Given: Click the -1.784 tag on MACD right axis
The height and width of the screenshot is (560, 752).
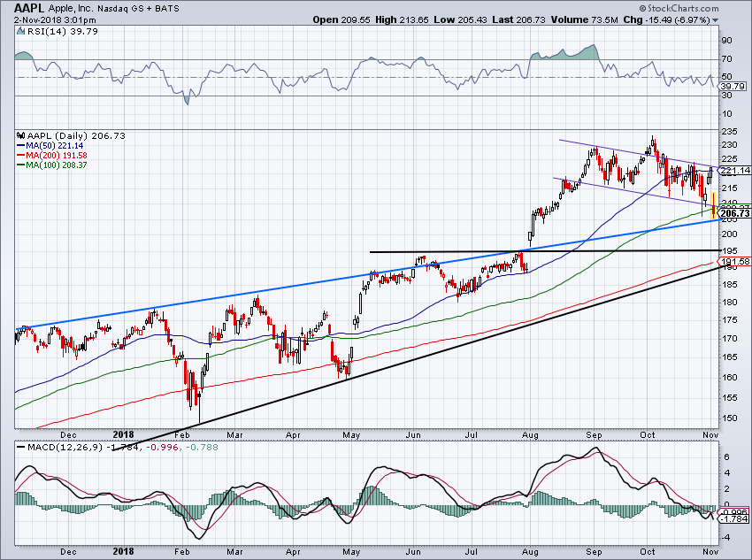Looking at the screenshot, I should [x=733, y=519].
